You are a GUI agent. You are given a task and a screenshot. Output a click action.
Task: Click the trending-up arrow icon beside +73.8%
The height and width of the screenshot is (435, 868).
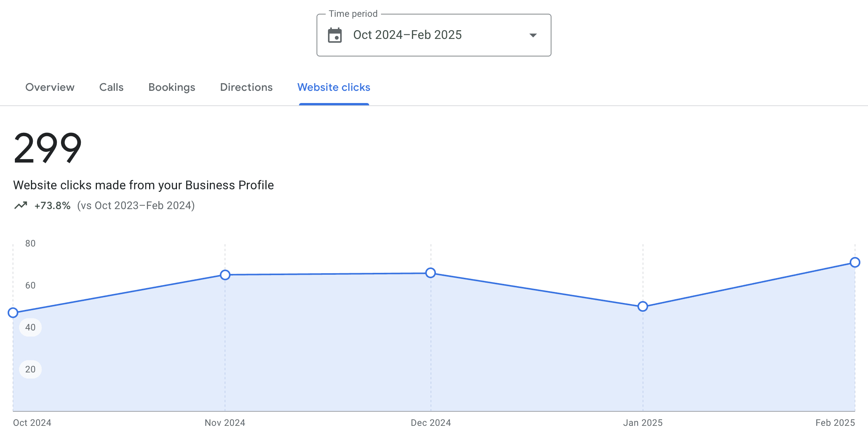click(21, 206)
